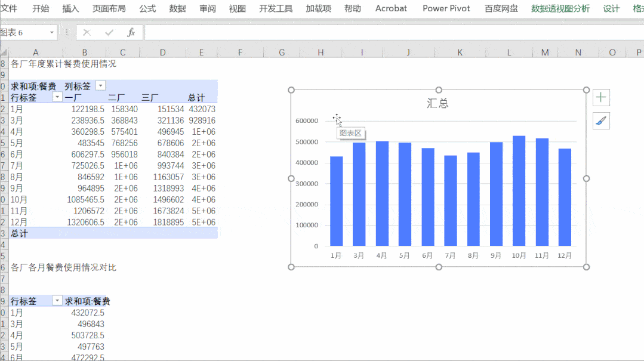Open the 开发工具 ribbon tab
The image size is (644, 361).
(x=276, y=8)
